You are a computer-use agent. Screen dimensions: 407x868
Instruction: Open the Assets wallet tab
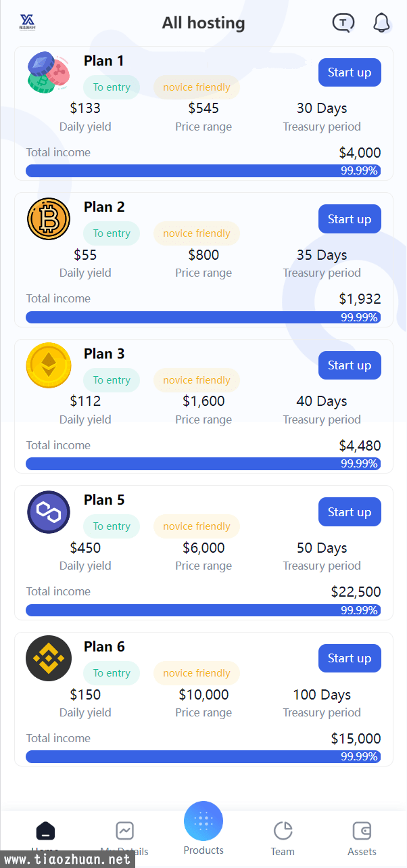(362, 838)
